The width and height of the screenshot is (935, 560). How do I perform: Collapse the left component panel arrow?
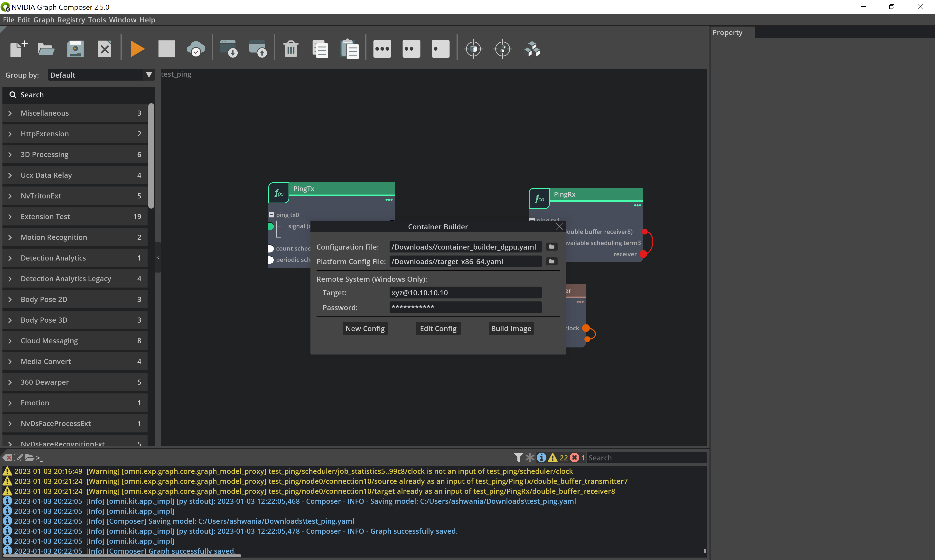158,257
